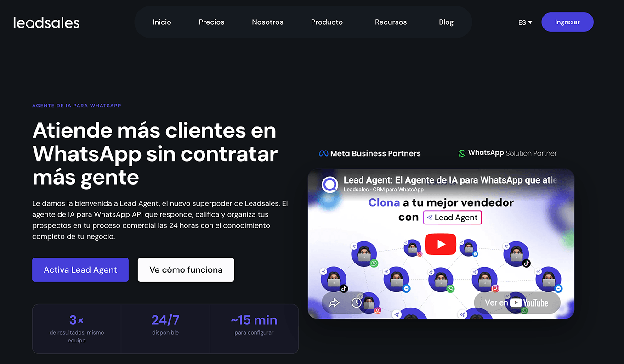Click the Ingresar login button
This screenshot has height=364, width=624.
567,22
